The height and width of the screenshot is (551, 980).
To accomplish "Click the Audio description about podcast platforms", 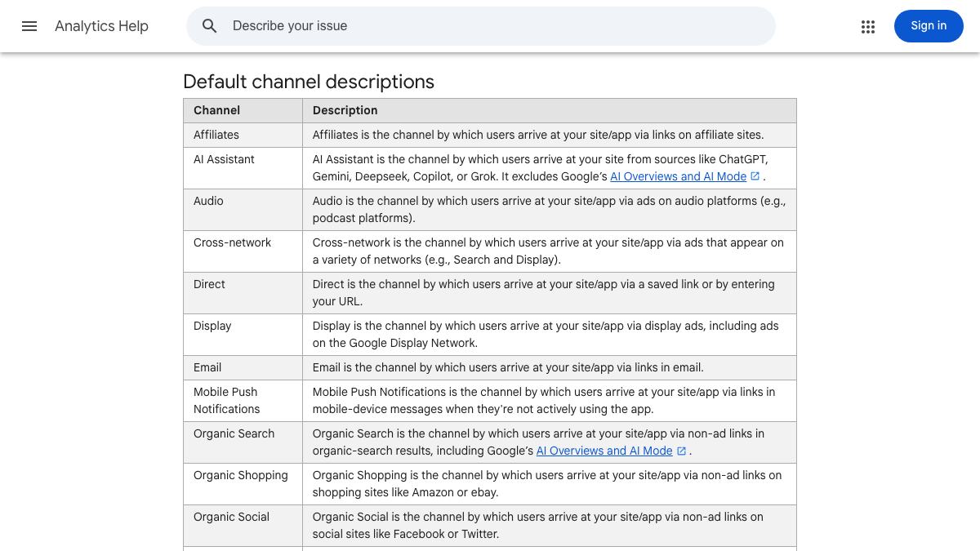I will point(549,210).
